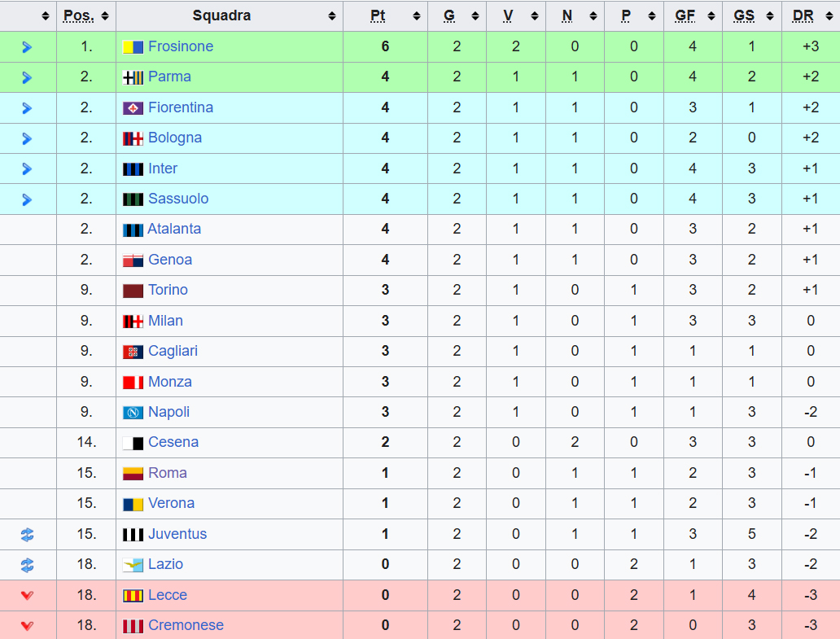Click the Parma team flag icon
Viewport: 840px width, 639px height.
[133, 77]
